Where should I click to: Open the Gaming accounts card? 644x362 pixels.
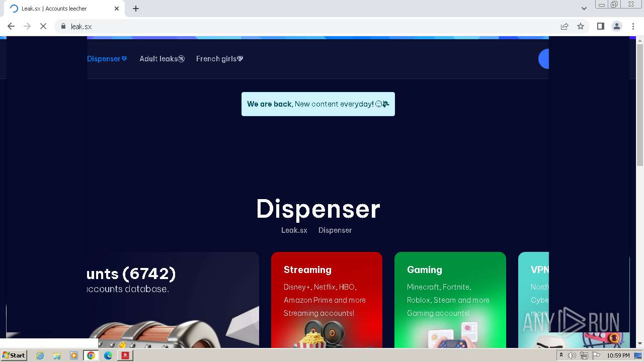click(450, 300)
